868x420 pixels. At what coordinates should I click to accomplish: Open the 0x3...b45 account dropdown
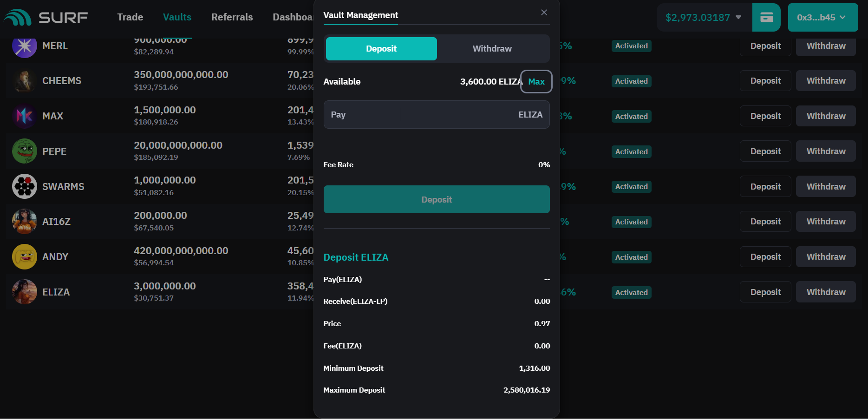point(822,18)
